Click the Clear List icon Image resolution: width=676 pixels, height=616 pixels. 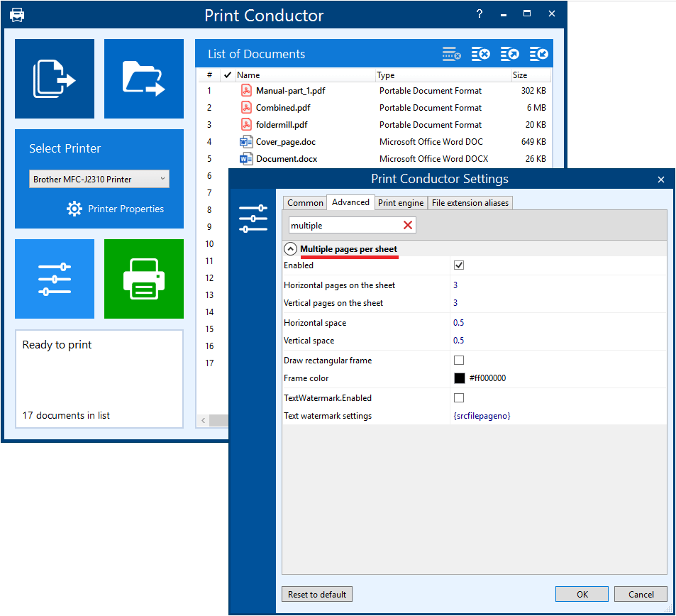(x=481, y=54)
